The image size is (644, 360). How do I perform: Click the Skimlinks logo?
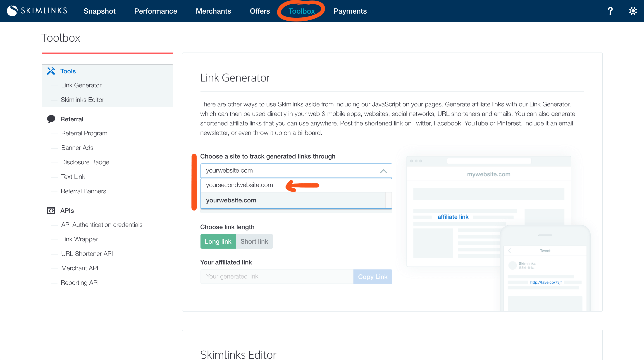tap(37, 11)
